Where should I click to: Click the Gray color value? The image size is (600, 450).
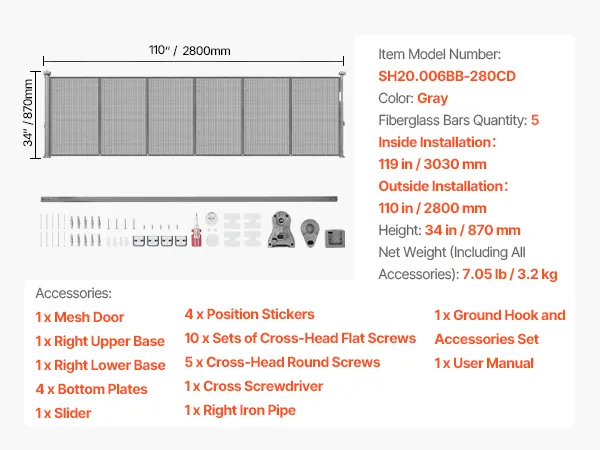tap(433, 99)
